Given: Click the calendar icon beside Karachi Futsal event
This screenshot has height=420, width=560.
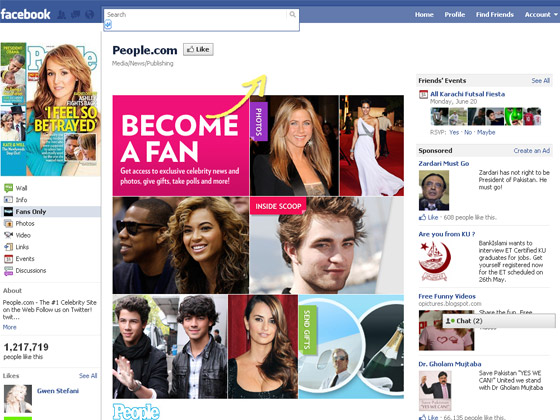Looking at the screenshot, I should (x=423, y=95).
